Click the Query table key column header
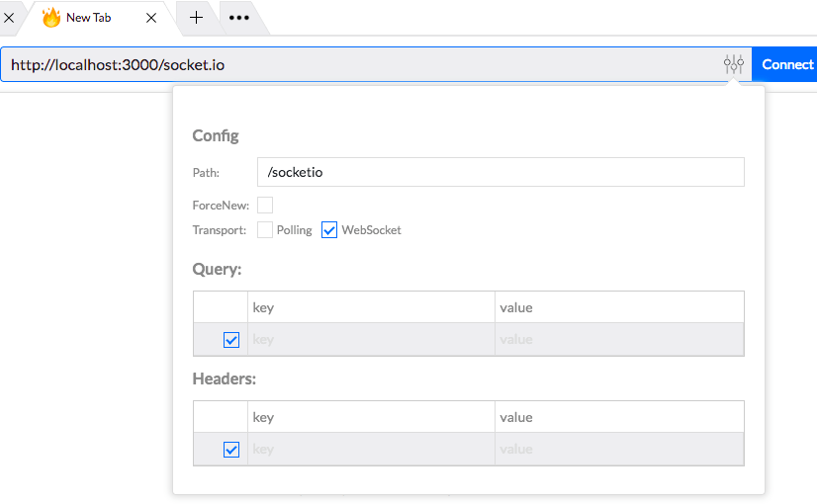Screen dimensions: 817x504 (x=371, y=307)
